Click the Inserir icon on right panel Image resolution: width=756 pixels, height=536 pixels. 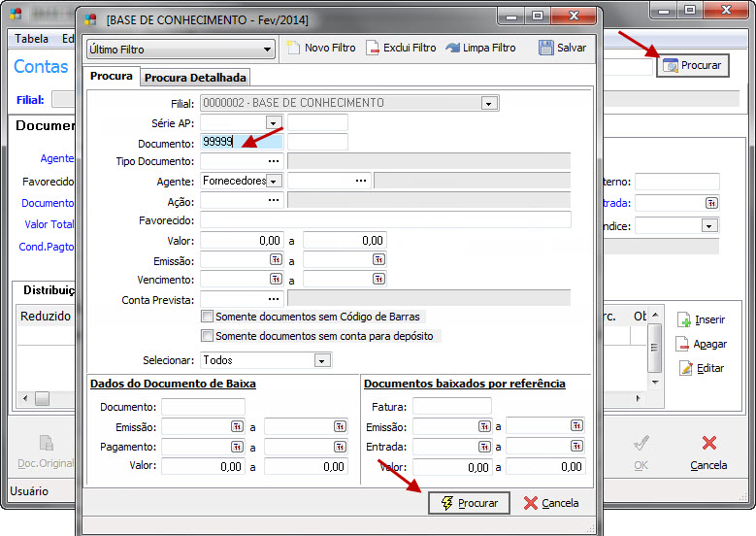[684, 319]
